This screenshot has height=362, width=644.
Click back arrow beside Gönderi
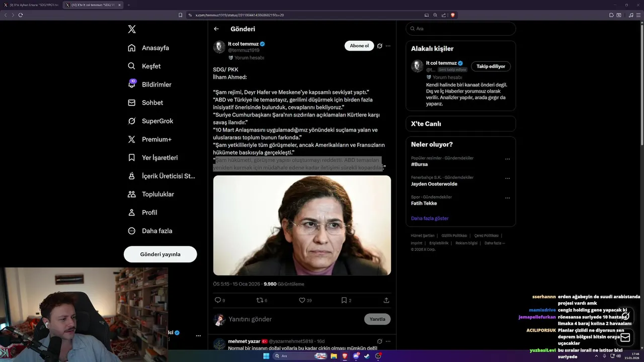pyautogui.click(x=216, y=29)
